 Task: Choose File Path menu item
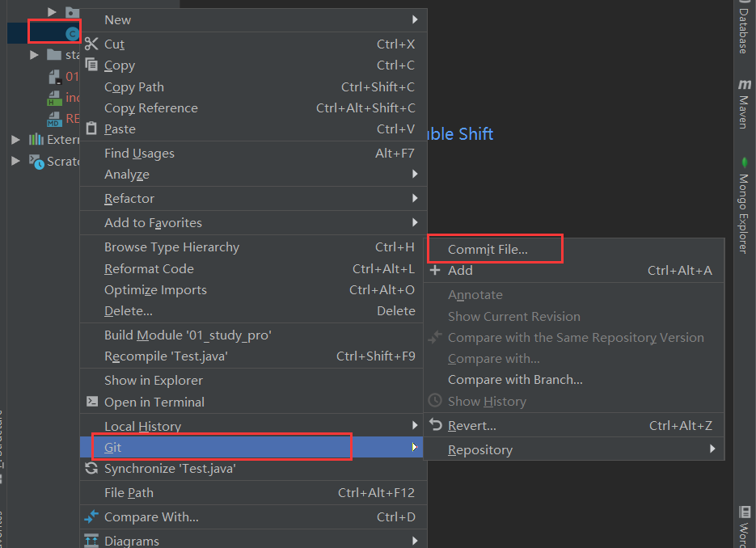pos(253,492)
